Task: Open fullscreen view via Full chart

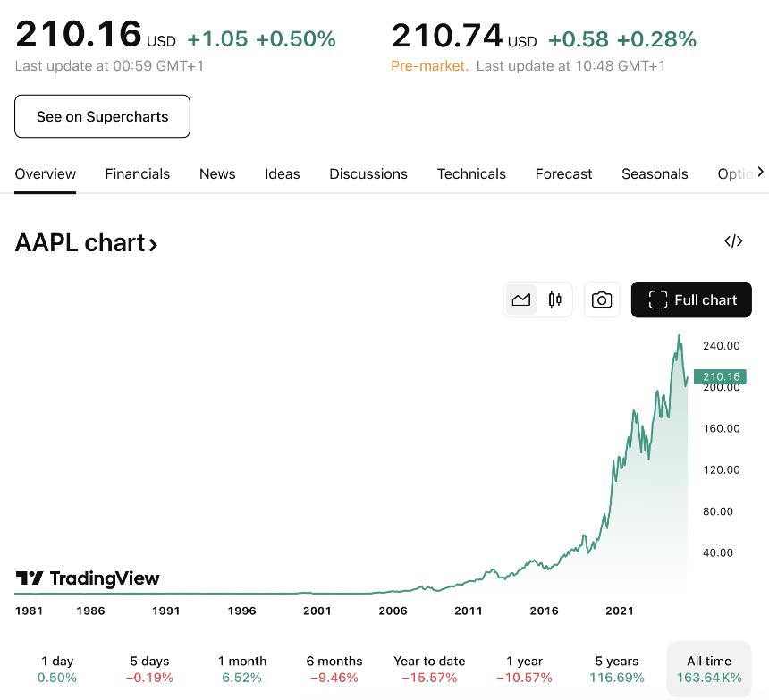Action: [691, 299]
